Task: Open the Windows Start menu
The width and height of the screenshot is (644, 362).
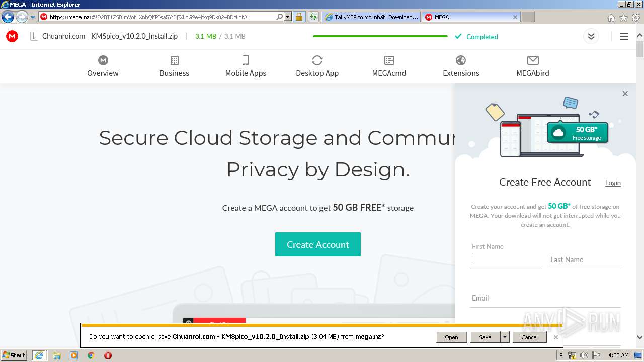Action: 14,355
